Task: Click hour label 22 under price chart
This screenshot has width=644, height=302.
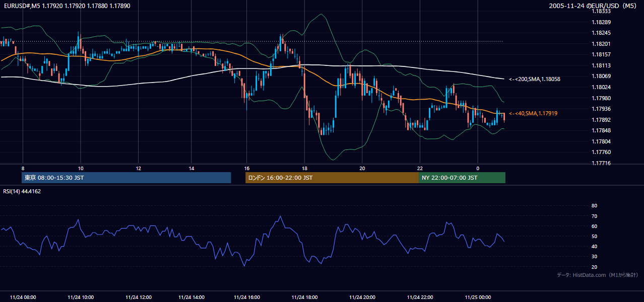Action: pos(420,168)
